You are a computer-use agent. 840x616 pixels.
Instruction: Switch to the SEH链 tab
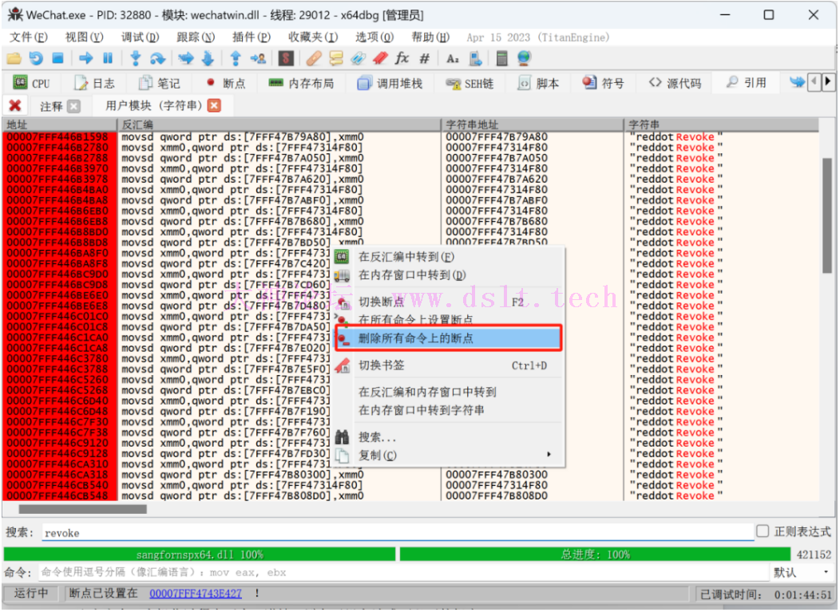coord(470,83)
